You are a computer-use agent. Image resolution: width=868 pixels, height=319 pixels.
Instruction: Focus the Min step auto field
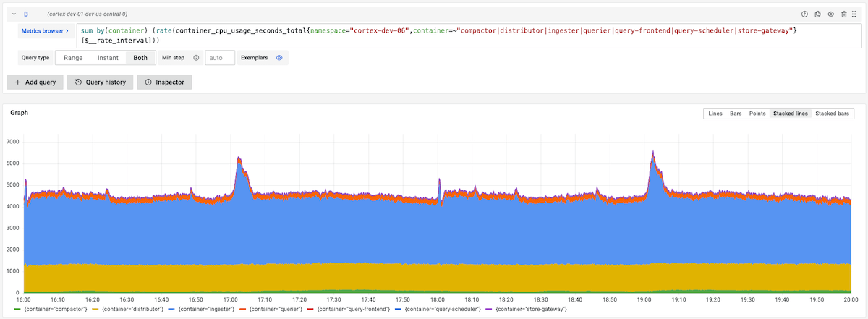point(220,57)
